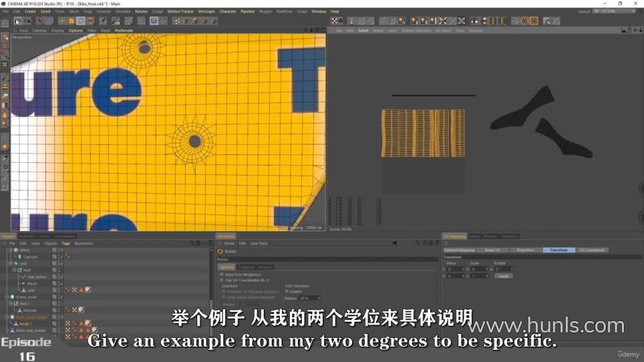Click the back arrow in Attributes panel
644x362 pixels.
click(394, 243)
